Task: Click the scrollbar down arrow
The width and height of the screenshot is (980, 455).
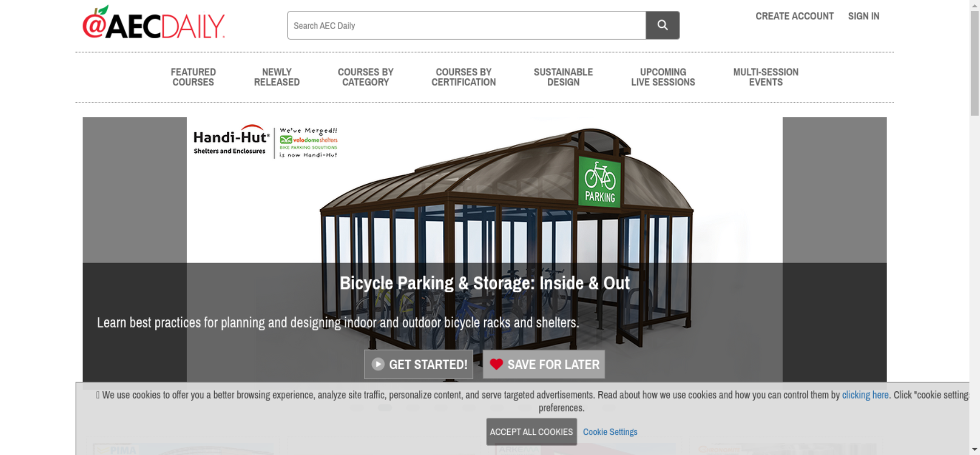Action: (x=975, y=449)
